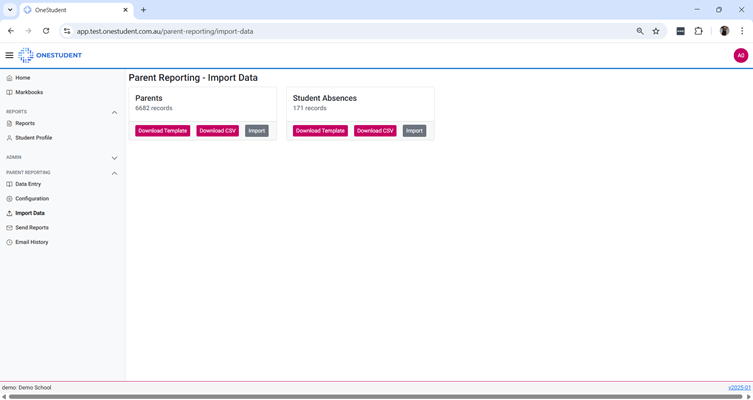The image size is (753, 400).
Task: Go to Home in sidebar
Action: [x=22, y=78]
